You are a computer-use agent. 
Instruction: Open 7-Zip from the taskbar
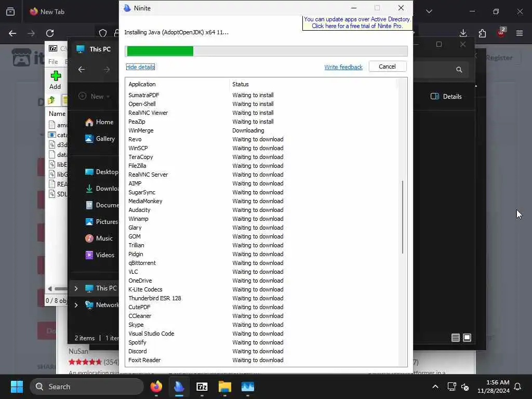click(202, 387)
